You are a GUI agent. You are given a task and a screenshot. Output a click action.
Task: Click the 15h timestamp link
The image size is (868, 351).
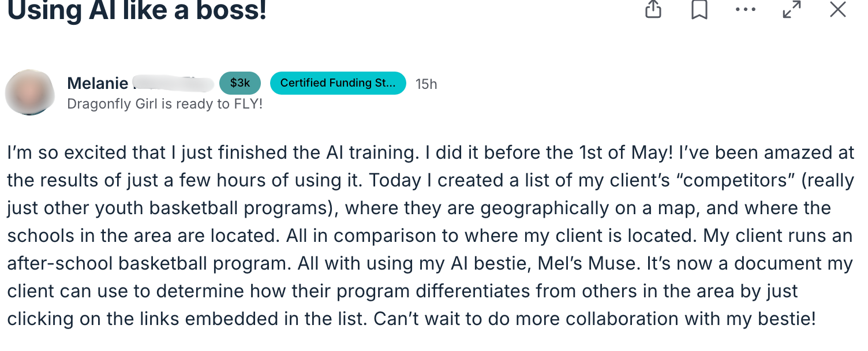point(426,84)
